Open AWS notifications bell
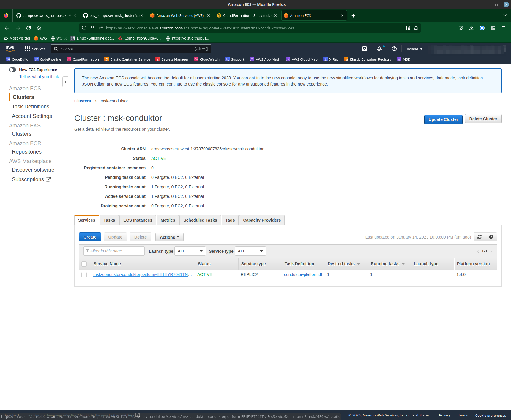 tap(379, 49)
